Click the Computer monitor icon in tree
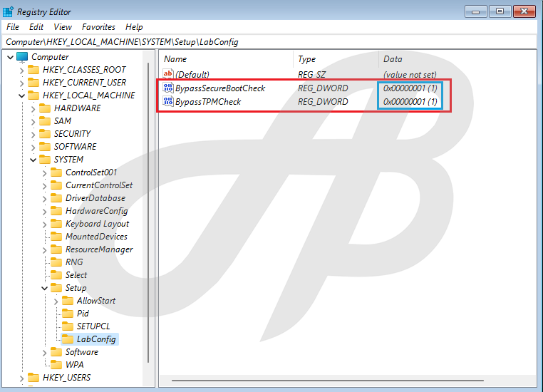Image resolution: width=543 pixels, height=392 pixels. pyautogui.click(x=22, y=57)
